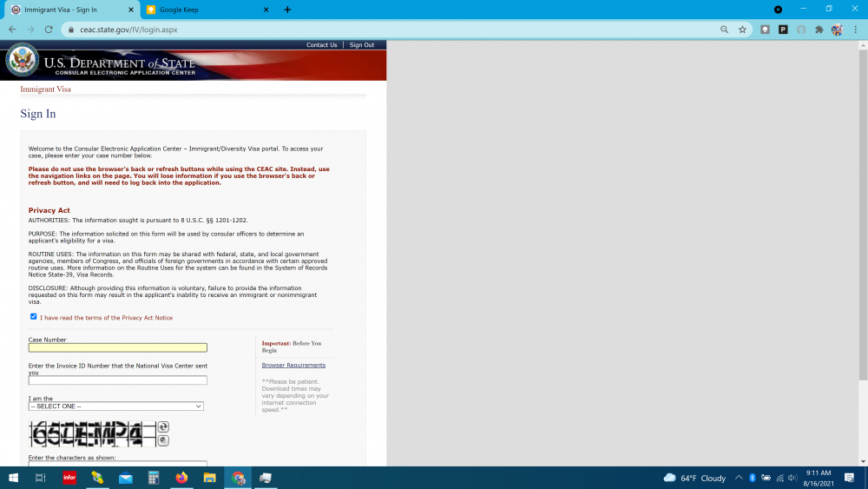Screen dimensions: 868x489
Task: Open the notification action center
Action: tap(849, 478)
